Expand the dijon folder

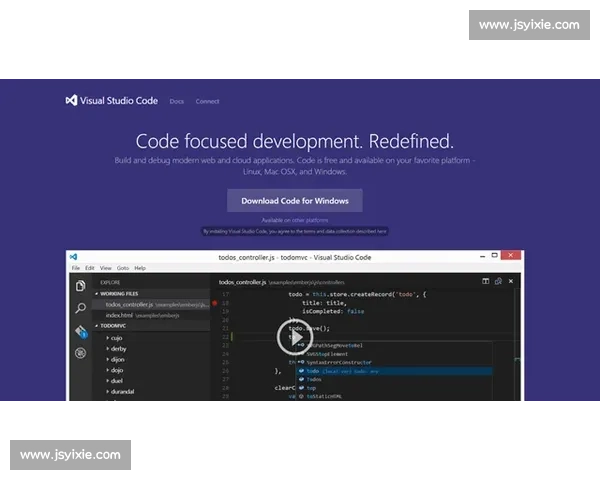[x=115, y=359]
